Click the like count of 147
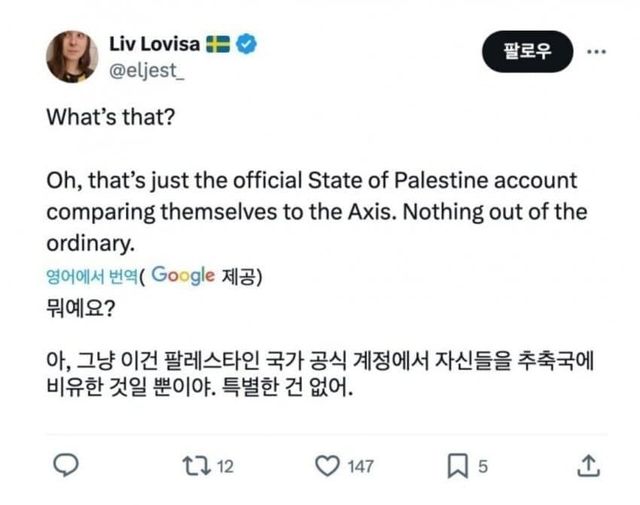640x505 pixels. 360,466
